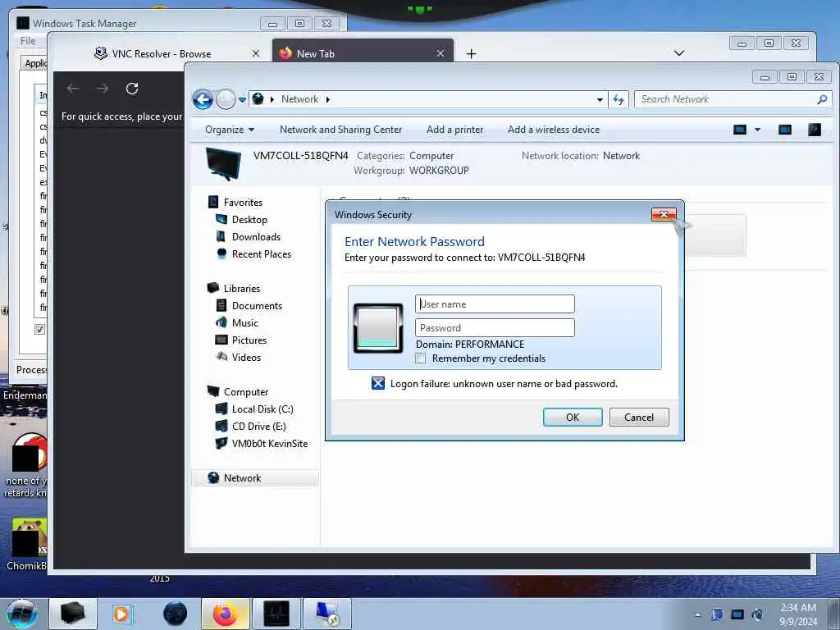
Task: Click OK in the Windows Security dialog
Action: [x=573, y=418]
